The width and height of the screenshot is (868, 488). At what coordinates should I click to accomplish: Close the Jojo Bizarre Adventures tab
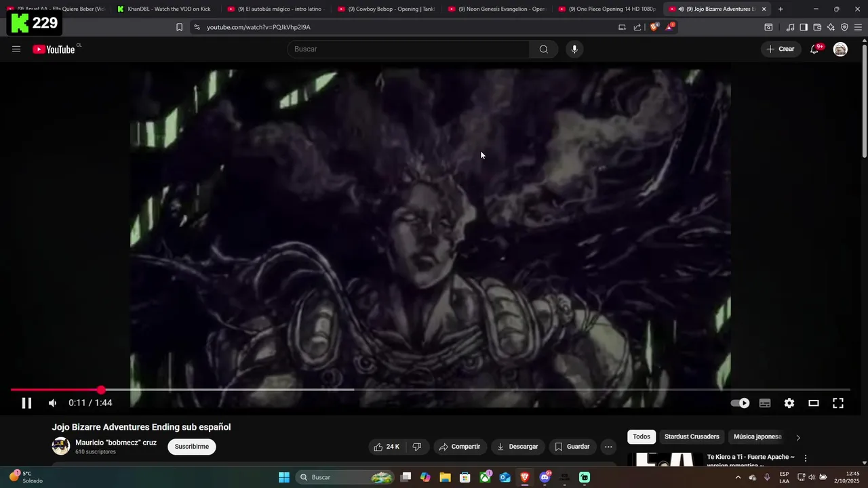click(x=764, y=9)
